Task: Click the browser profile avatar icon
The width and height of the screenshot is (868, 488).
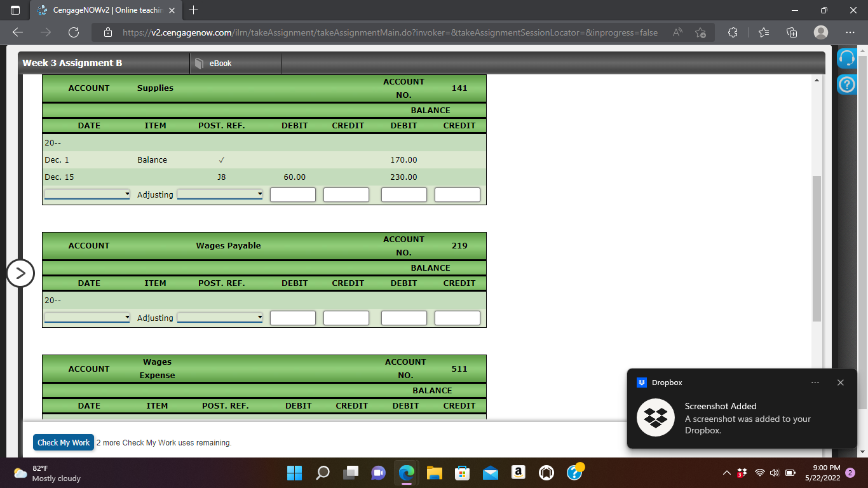Action: [x=821, y=32]
